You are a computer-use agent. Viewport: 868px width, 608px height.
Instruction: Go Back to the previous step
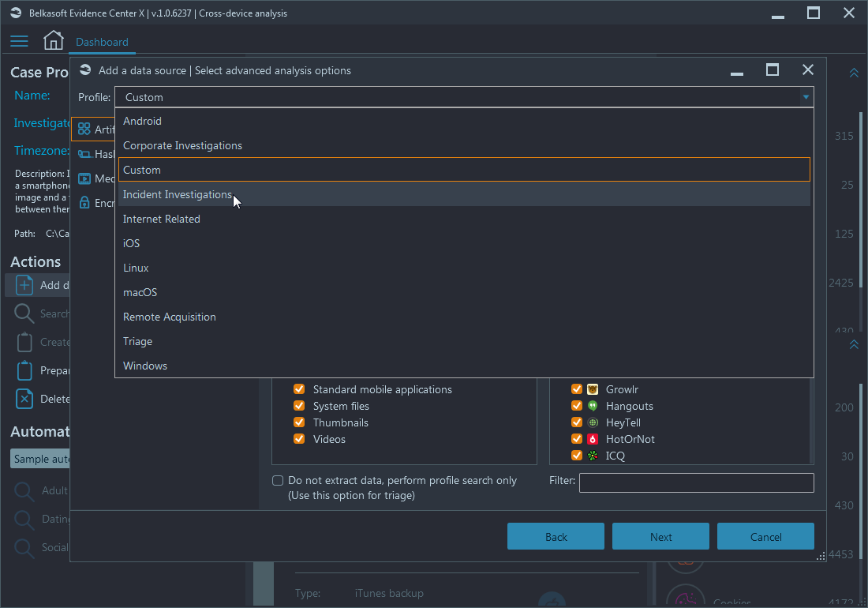pos(556,537)
